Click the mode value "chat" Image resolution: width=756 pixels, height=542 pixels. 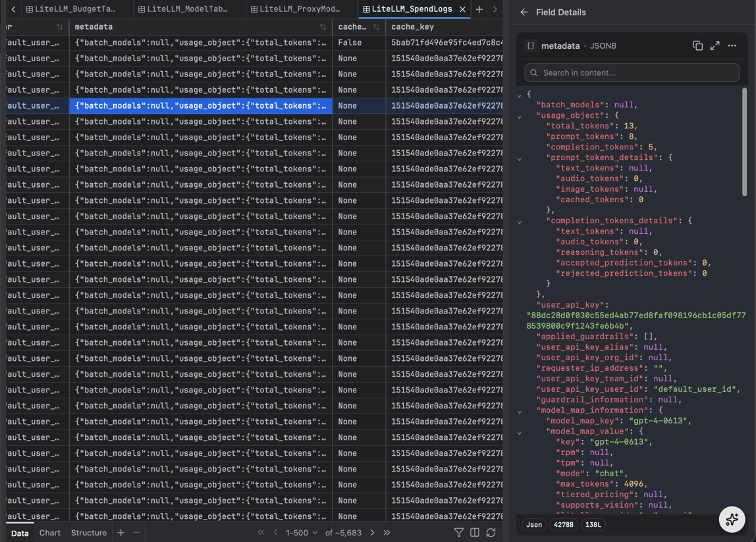click(609, 473)
